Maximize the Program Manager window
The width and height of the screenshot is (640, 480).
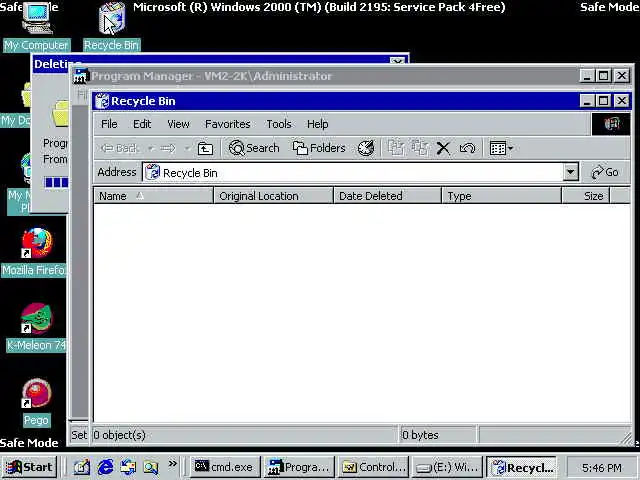pyautogui.click(x=603, y=76)
